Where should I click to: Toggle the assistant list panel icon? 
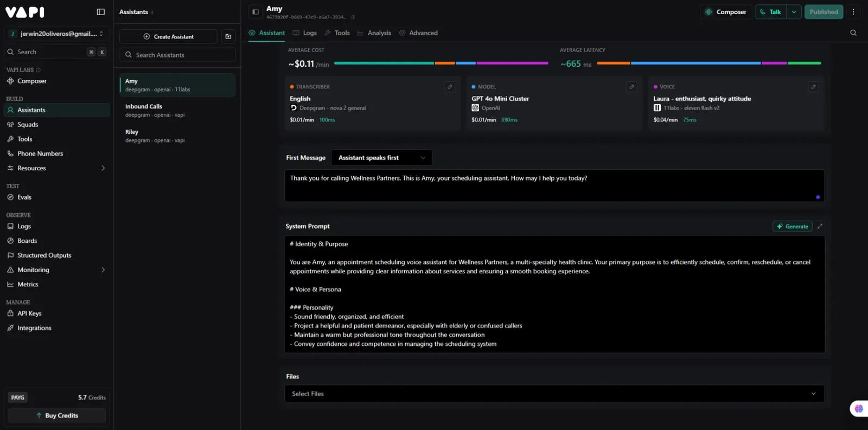pos(256,12)
